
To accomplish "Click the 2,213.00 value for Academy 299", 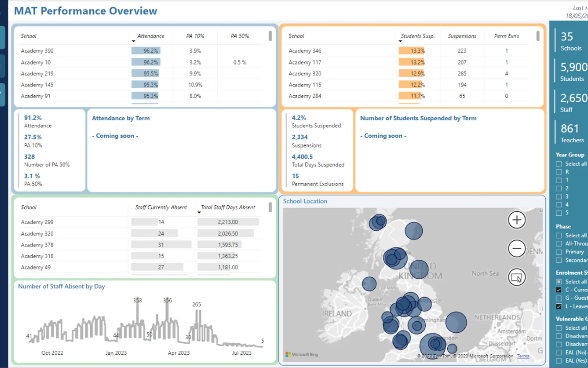I will tap(228, 222).
